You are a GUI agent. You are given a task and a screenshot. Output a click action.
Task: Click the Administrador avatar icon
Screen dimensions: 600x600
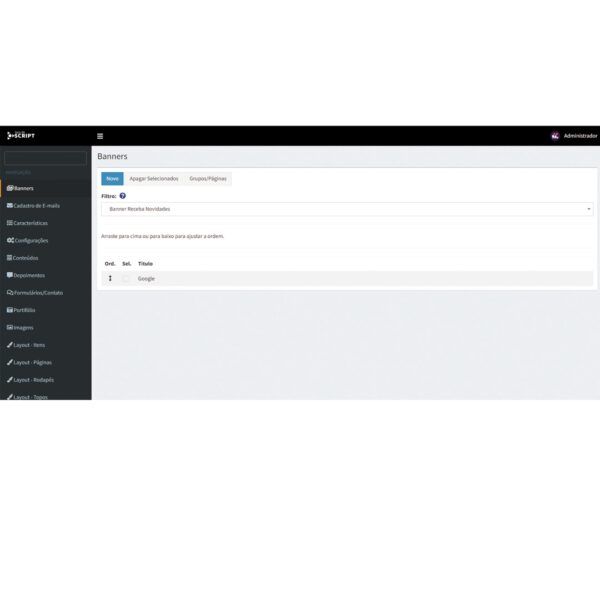point(555,136)
